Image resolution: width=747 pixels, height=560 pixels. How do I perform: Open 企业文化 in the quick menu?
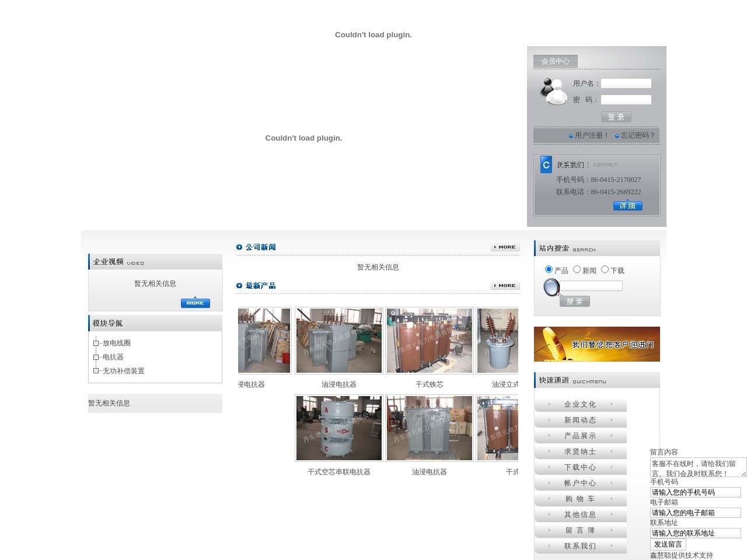coord(580,404)
